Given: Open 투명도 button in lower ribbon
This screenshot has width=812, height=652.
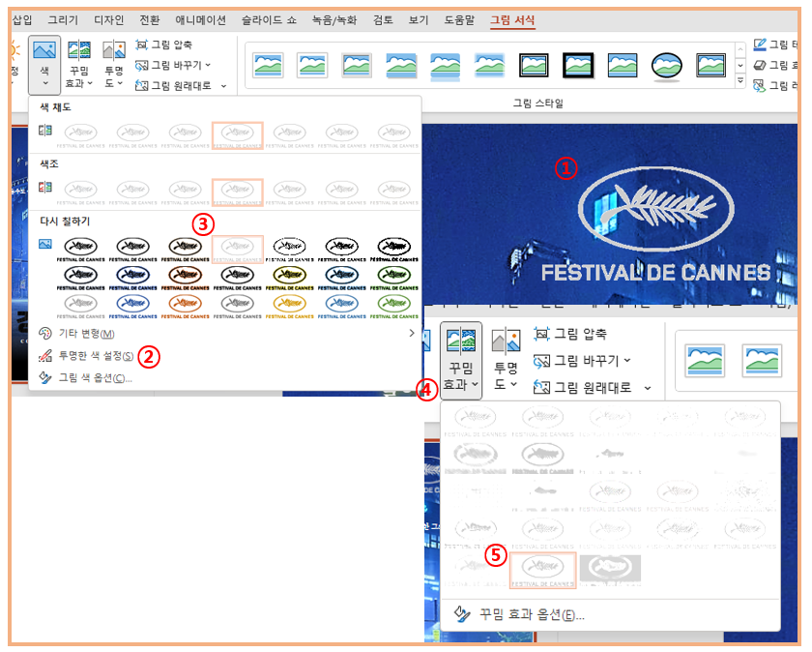Looking at the screenshot, I should pos(506,360).
